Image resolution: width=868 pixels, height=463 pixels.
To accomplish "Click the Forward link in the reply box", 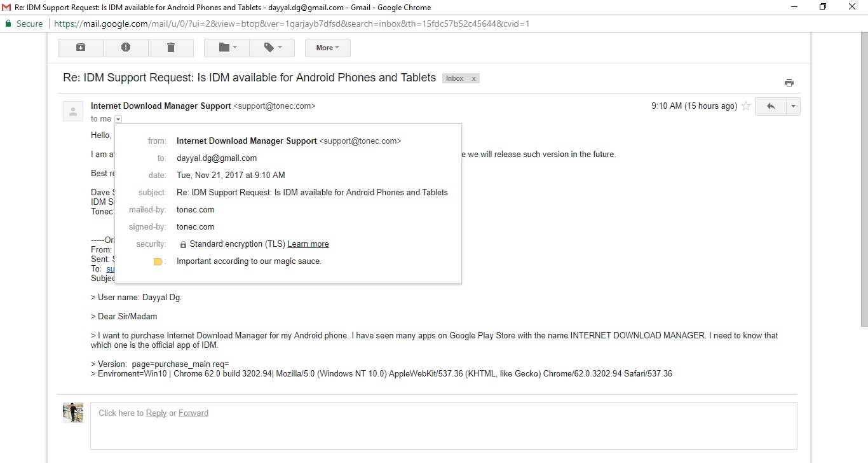I will click(193, 413).
